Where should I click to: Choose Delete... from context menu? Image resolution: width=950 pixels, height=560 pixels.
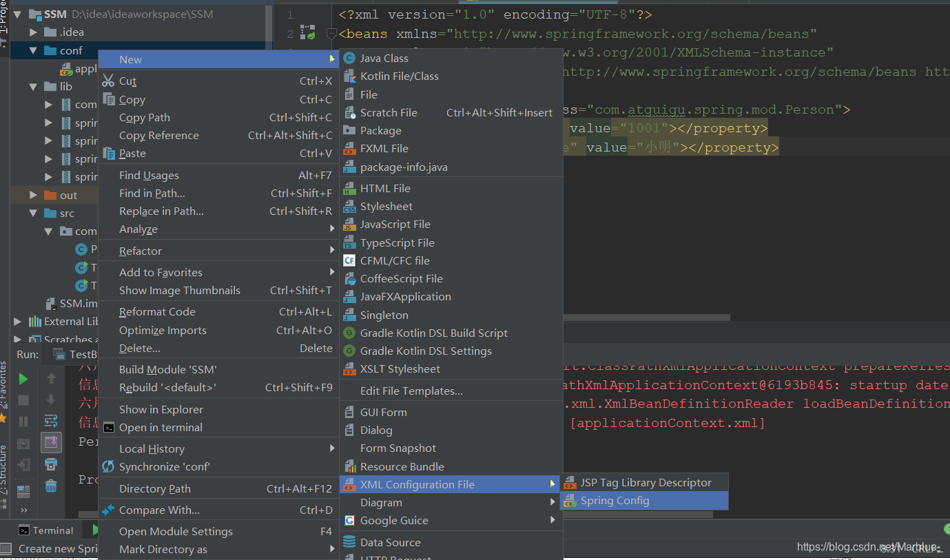(219, 348)
